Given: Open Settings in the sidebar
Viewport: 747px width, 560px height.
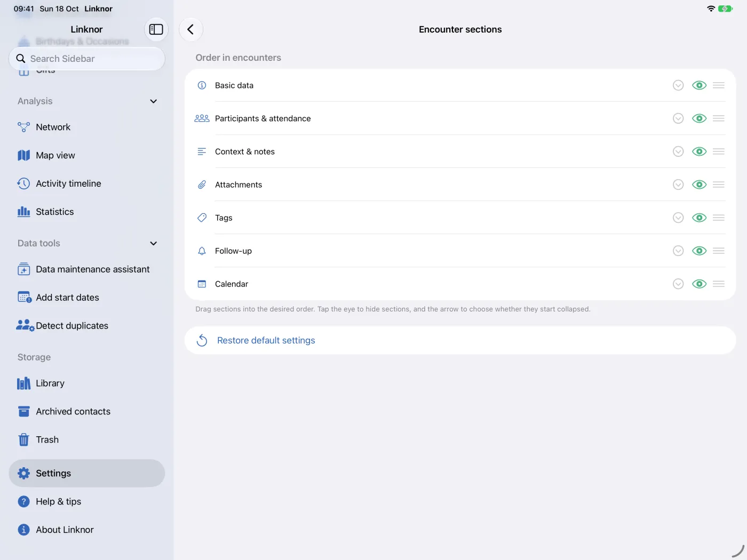Looking at the screenshot, I should 87,473.
